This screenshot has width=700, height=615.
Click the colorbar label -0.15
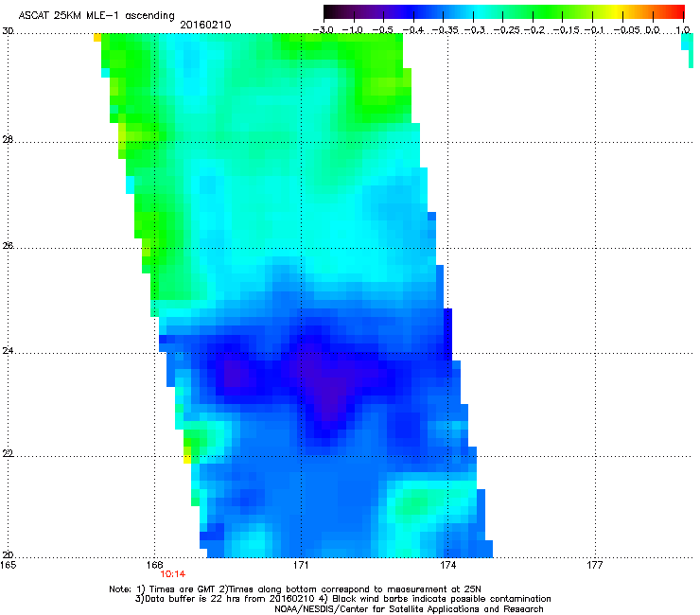pyautogui.click(x=566, y=30)
